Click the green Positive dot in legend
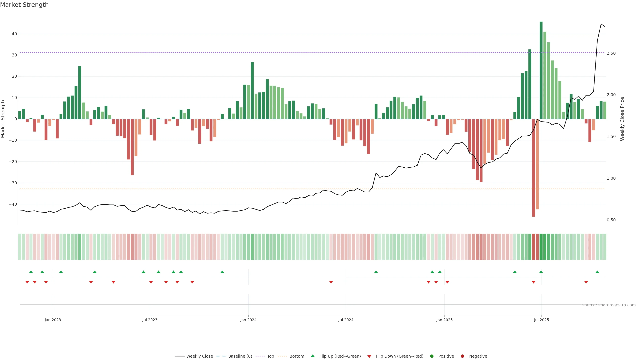The image size is (644, 362). click(x=432, y=356)
